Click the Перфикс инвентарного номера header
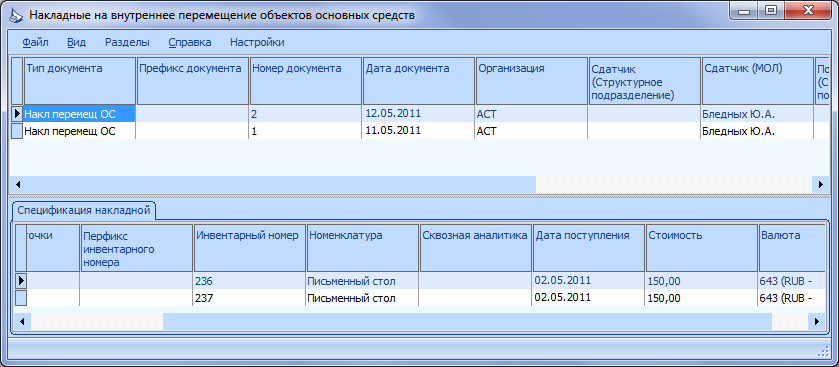This screenshot has height=367, width=839. [x=136, y=248]
